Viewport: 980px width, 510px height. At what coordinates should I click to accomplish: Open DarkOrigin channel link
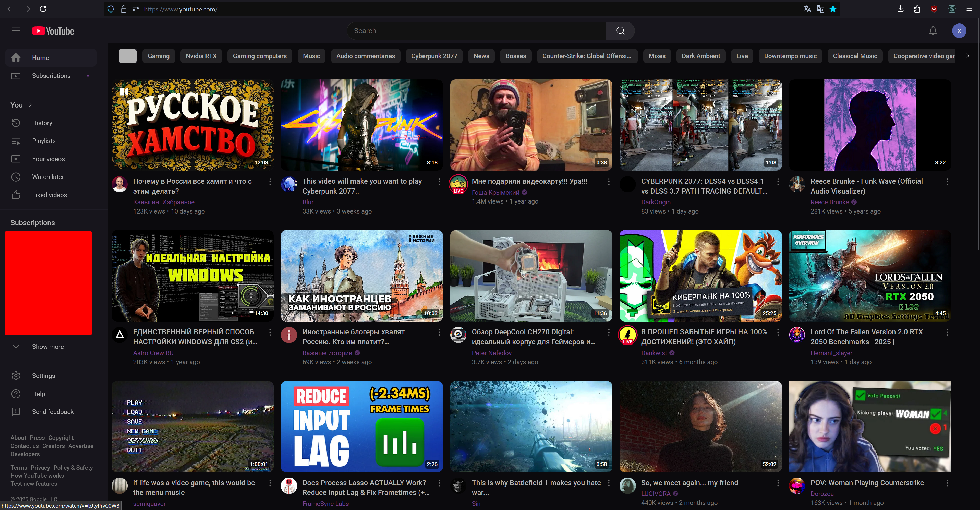(x=656, y=202)
